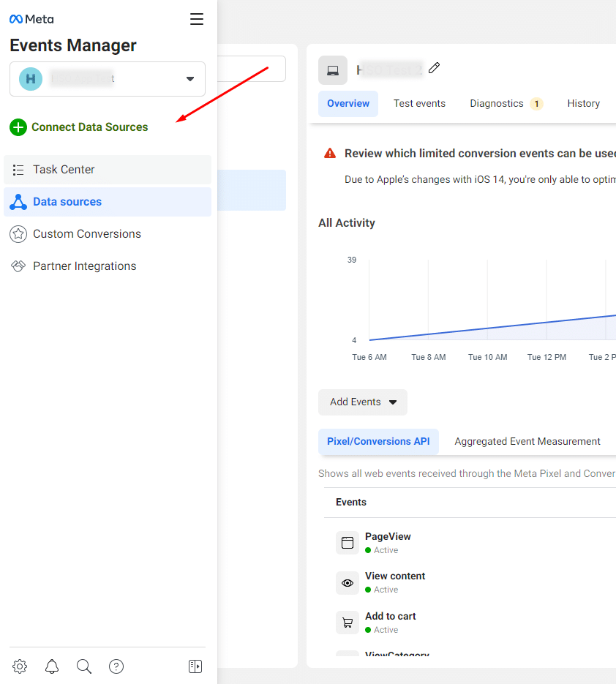Screen dimensions: 616x684
Task: Open the notifications bell
Action: (51, 666)
